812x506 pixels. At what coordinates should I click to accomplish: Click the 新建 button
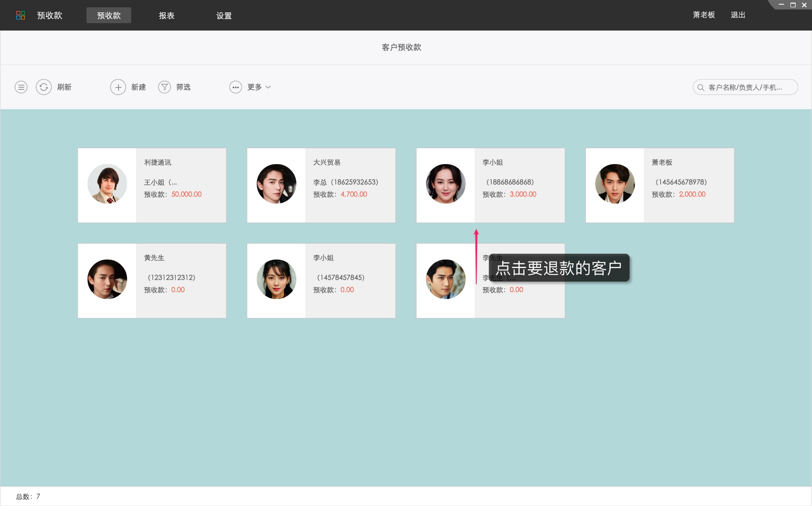coord(138,87)
